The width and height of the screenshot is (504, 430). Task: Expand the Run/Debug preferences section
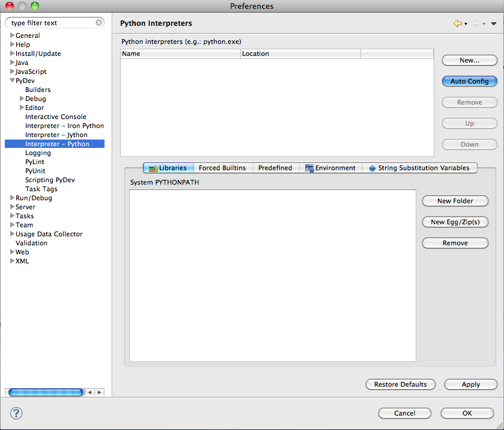click(11, 198)
